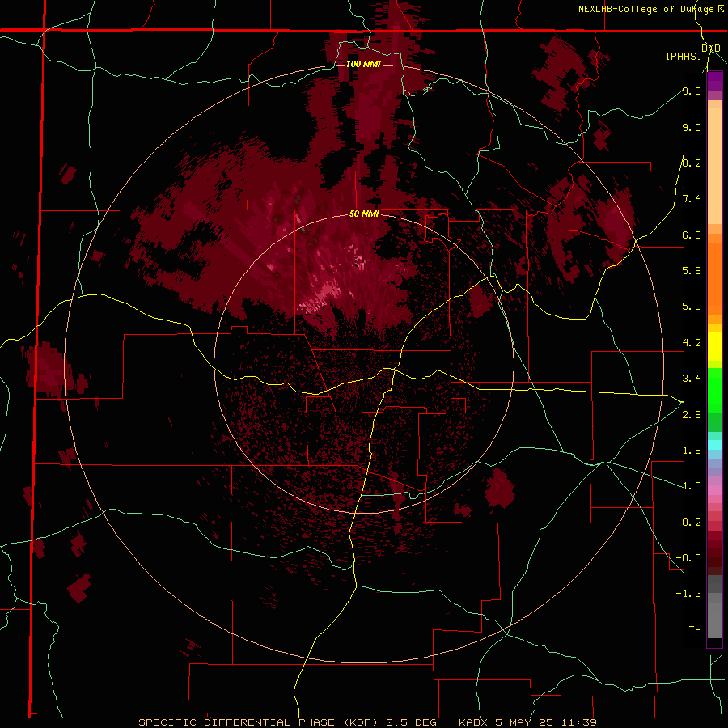The height and width of the screenshot is (728, 728).
Task: Click the 100 NMI range ring label
Action: (x=363, y=64)
